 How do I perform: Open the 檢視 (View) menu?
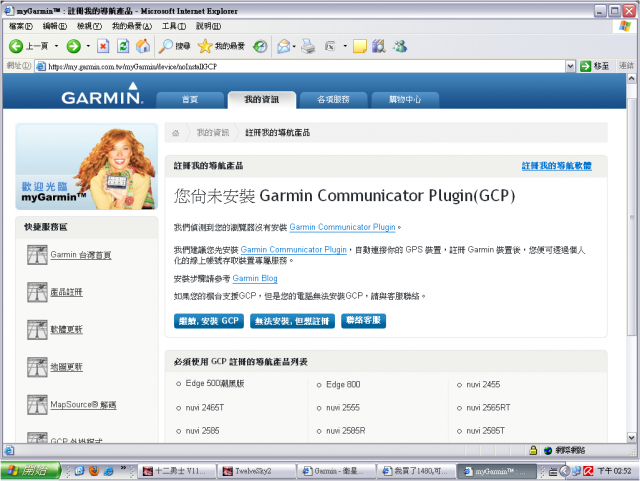pyautogui.click(x=89, y=26)
